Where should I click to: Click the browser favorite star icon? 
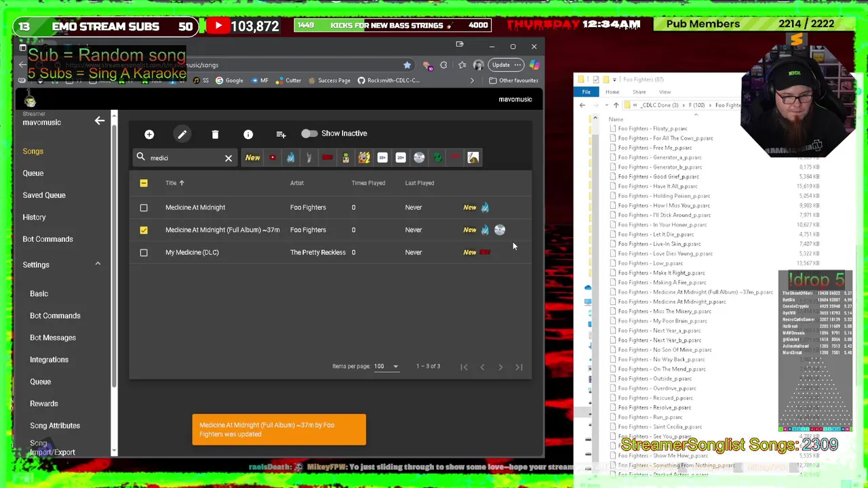click(407, 65)
